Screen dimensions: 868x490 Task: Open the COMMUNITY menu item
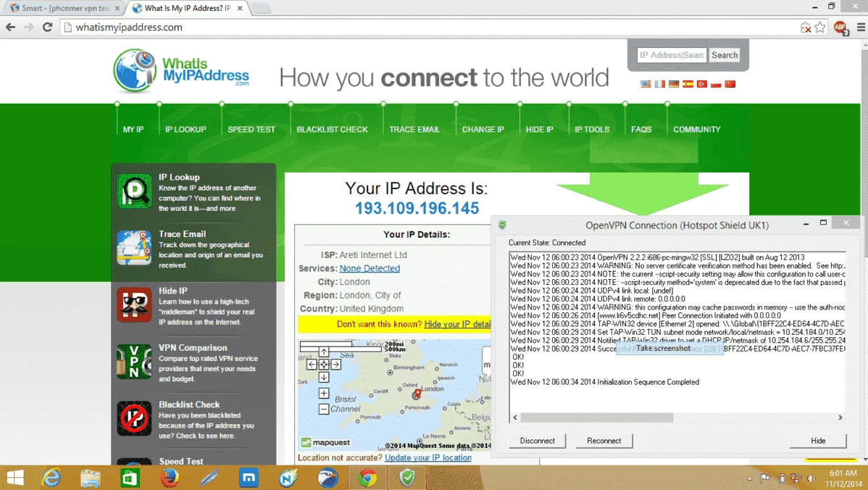coord(697,130)
